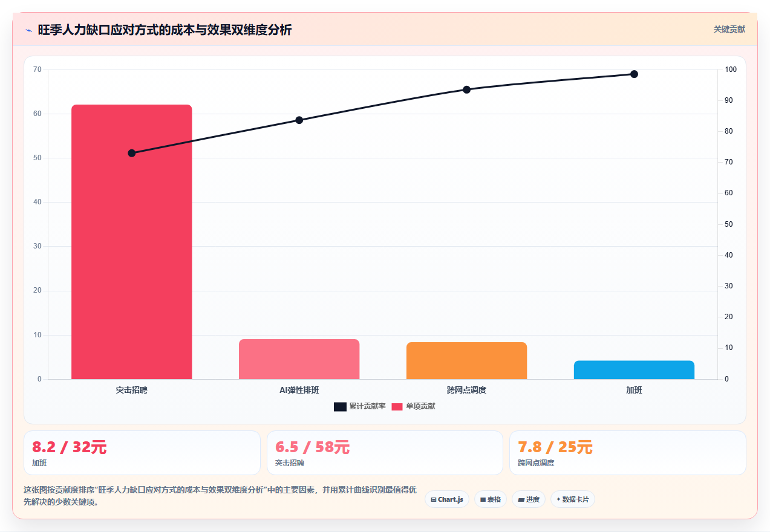The width and height of the screenshot is (770, 532).
Task: Click the Chart.js tag
Action: pyautogui.click(x=447, y=499)
